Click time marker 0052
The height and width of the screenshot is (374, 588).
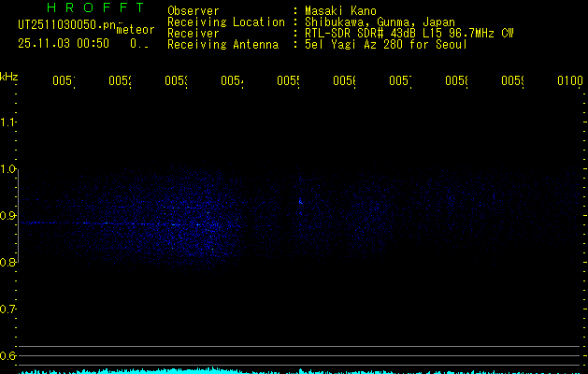click(120, 80)
